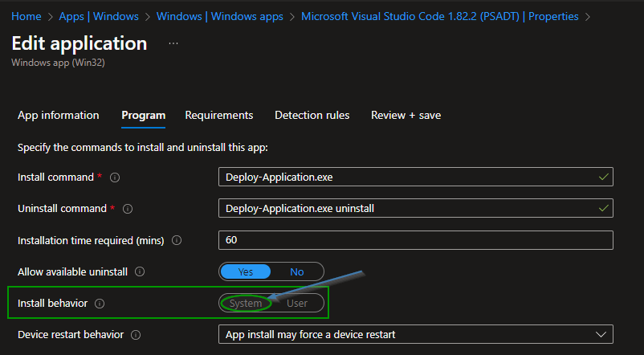The height and width of the screenshot is (355, 644).
Task: Click info icon next to Install command
Action: click(x=115, y=177)
